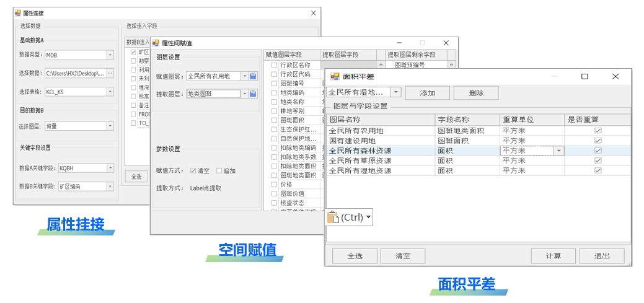644x303 pixels.
Task: Click the 退出 button
Action: pyautogui.click(x=602, y=256)
